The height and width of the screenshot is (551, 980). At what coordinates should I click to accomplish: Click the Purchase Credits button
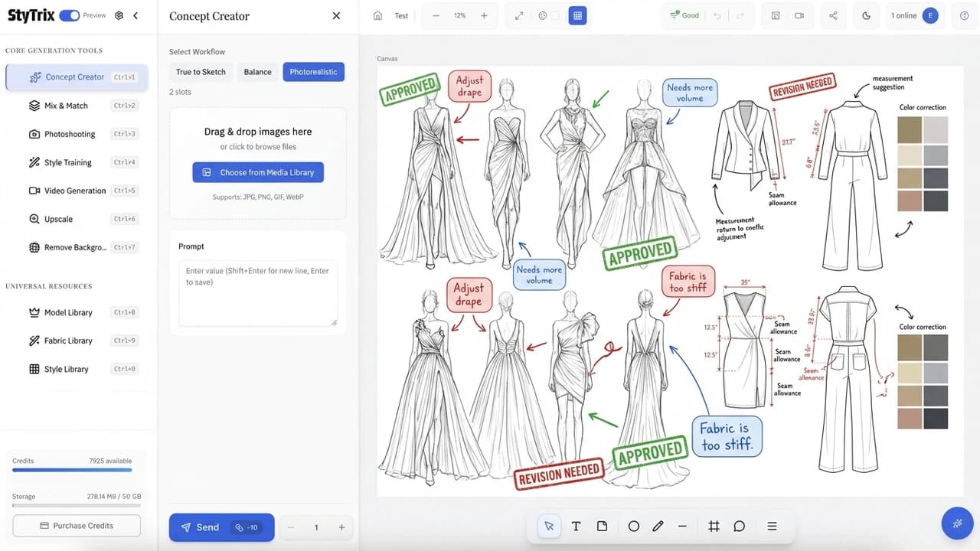click(x=76, y=525)
